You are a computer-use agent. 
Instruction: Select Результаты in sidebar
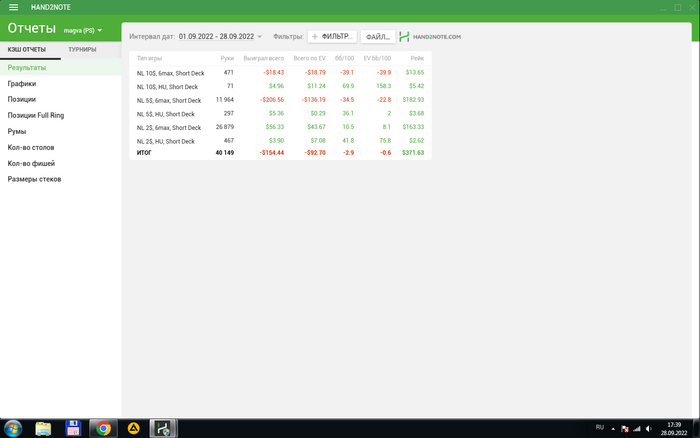[61, 68]
